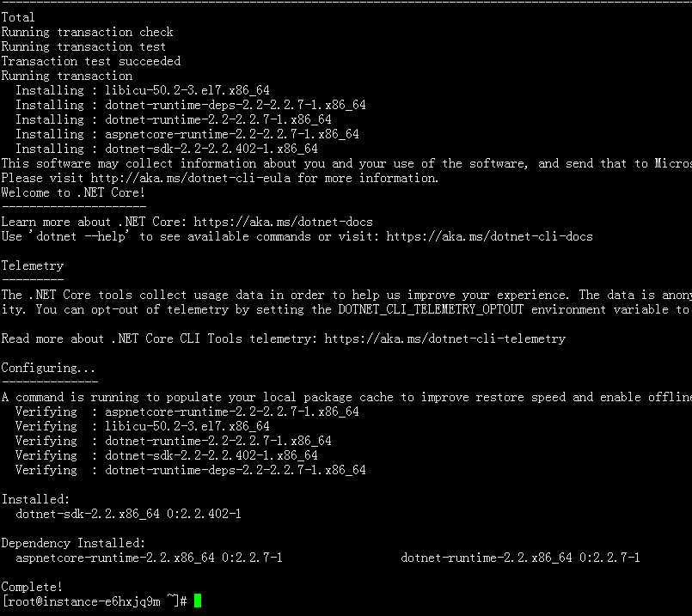The height and width of the screenshot is (616, 692).
Task: Click the "Verifying : aspnetcore-runtime-2.2" line
Action: (187, 412)
